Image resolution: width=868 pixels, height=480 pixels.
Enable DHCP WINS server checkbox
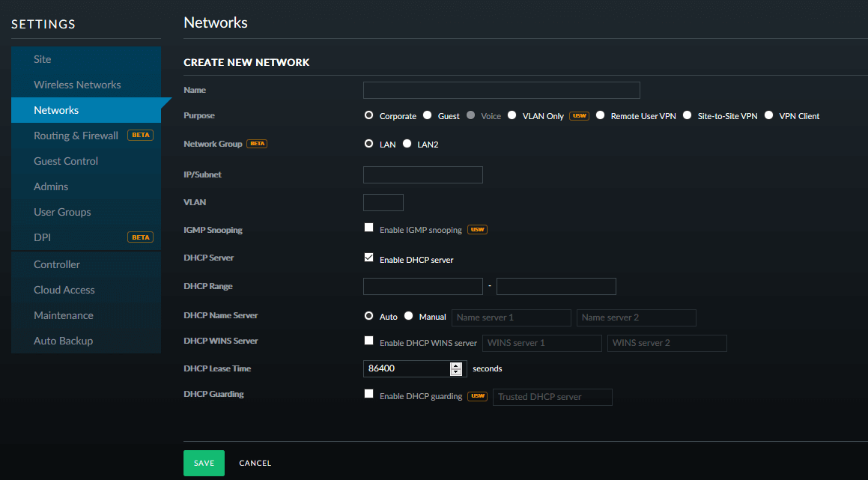368,341
